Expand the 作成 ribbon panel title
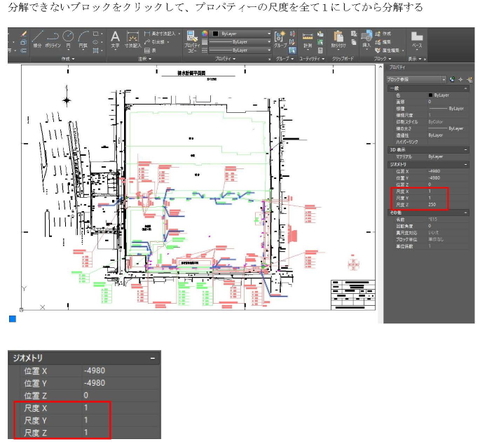480x444 pixels. point(68,59)
